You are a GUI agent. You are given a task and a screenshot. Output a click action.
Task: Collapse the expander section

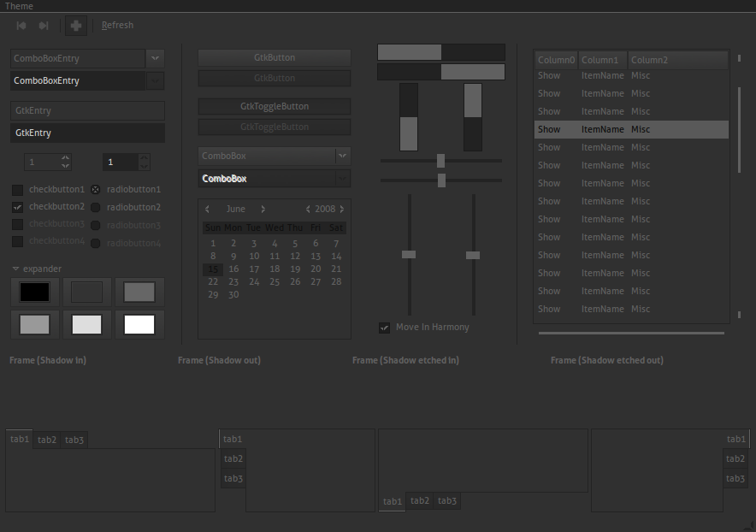click(x=15, y=269)
